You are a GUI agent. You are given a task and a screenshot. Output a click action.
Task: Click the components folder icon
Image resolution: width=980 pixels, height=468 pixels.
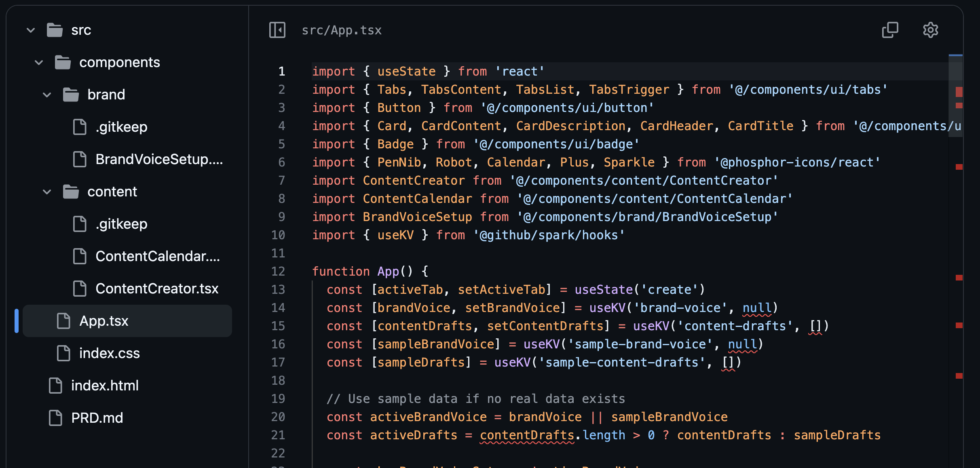point(63,62)
